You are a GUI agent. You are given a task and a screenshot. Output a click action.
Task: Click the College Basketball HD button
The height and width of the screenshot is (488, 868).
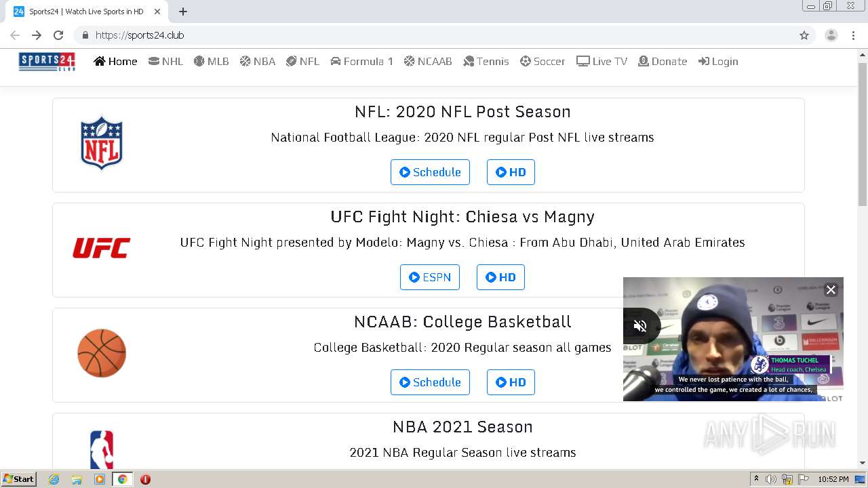pyautogui.click(x=511, y=382)
